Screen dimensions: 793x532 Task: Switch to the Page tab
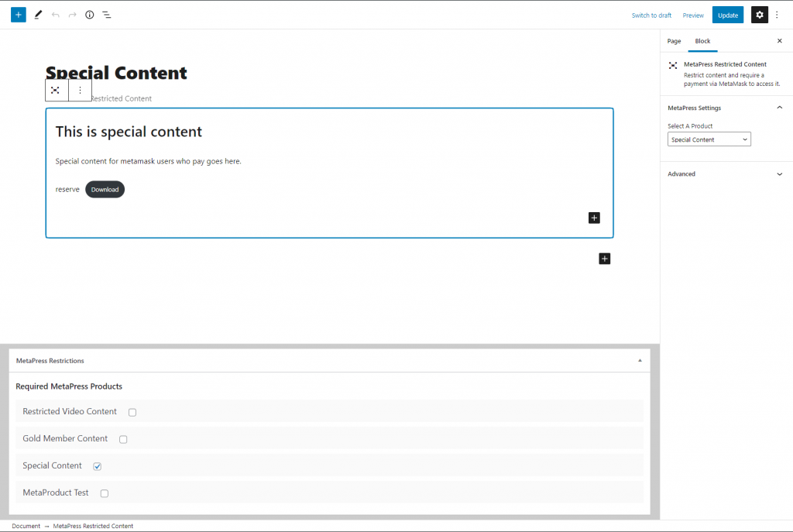point(673,40)
